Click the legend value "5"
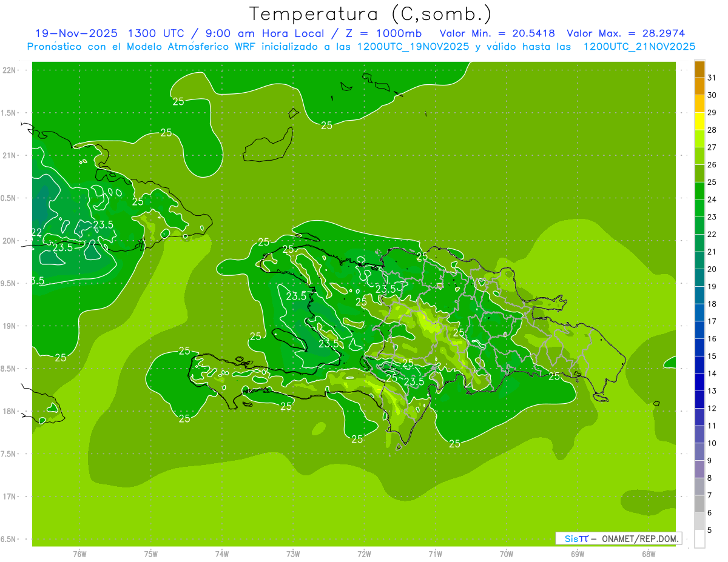This screenshot has height=562, width=728. pos(710,530)
